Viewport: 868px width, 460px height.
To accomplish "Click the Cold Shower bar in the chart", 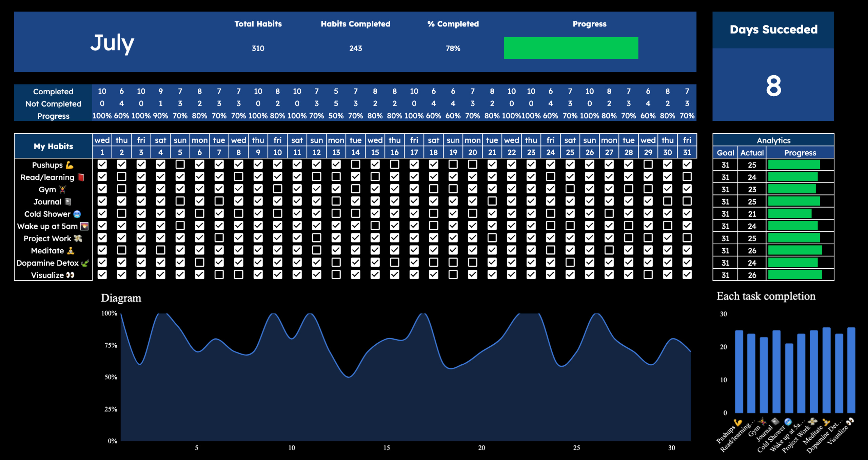I will (x=789, y=378).
